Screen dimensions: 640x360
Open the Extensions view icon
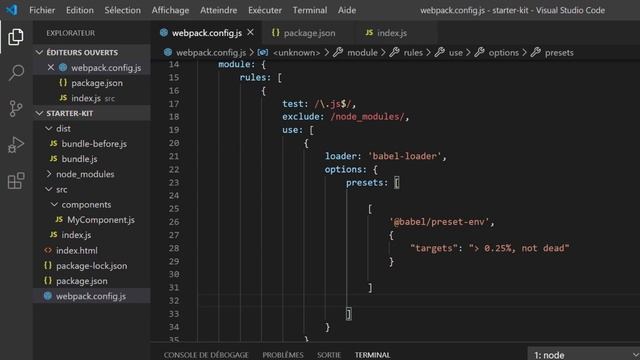16,180
